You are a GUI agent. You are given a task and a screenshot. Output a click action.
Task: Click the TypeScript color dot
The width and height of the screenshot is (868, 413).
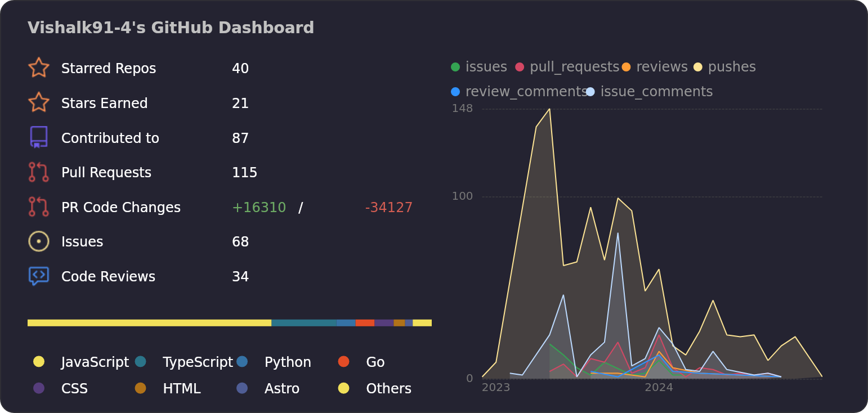(x=141, y=362)
